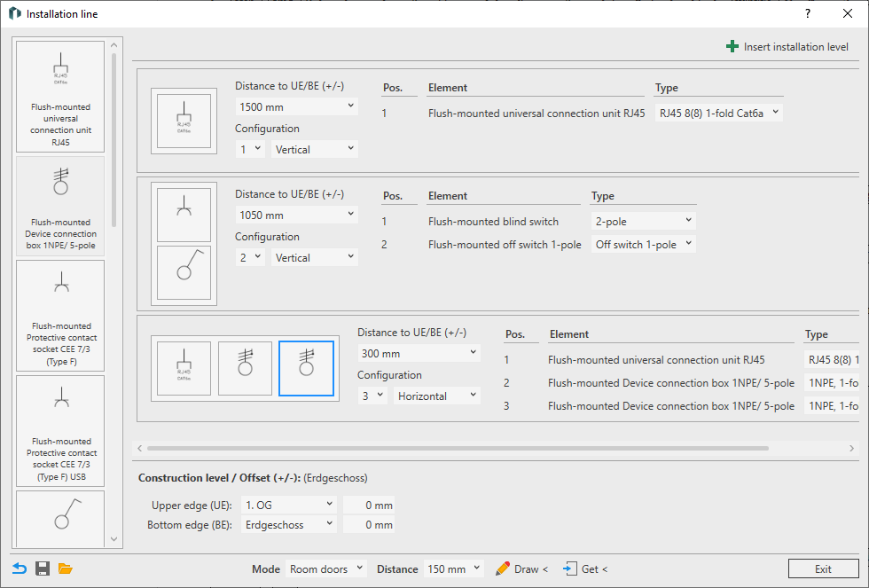Select Device connection box 1NPE/5-pole in sidebar

click(60, 206)
